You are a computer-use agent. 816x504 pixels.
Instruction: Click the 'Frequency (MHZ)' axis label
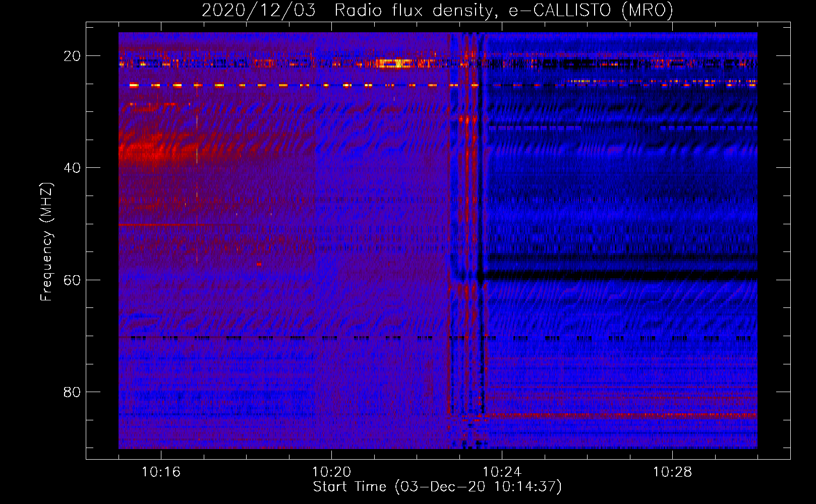(x=46, y=242)
